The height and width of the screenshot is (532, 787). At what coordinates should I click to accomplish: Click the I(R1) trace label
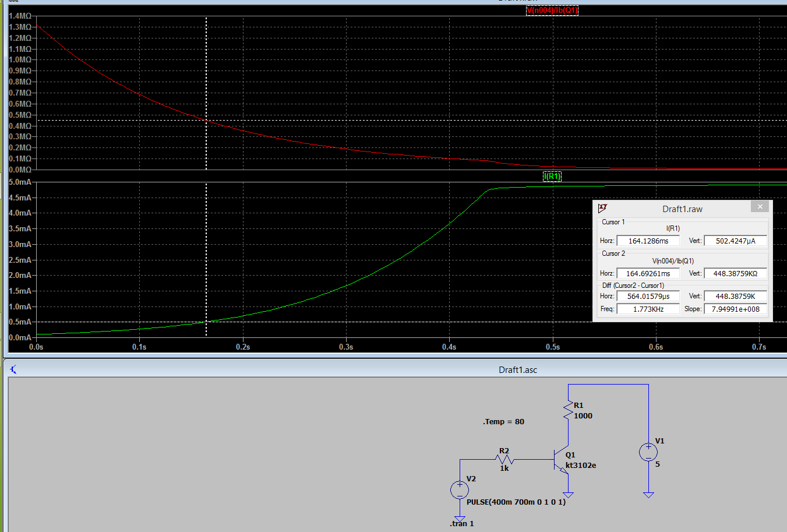click(x=552, y=177)
